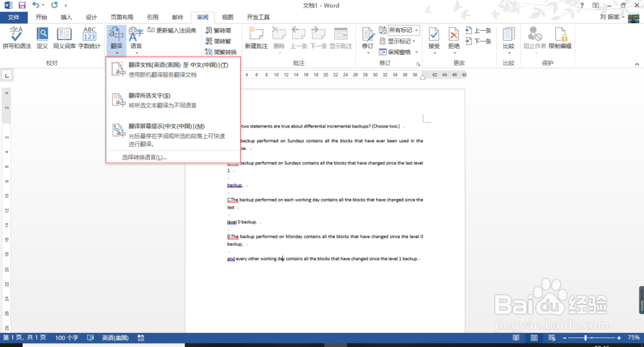Open Word help question mark

click(x=582, y=5)
